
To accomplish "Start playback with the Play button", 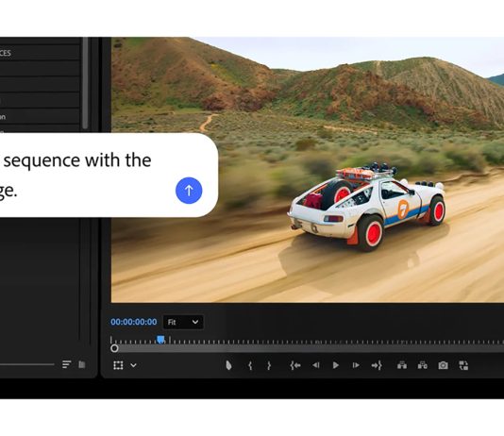I will (x=336, y=365).
